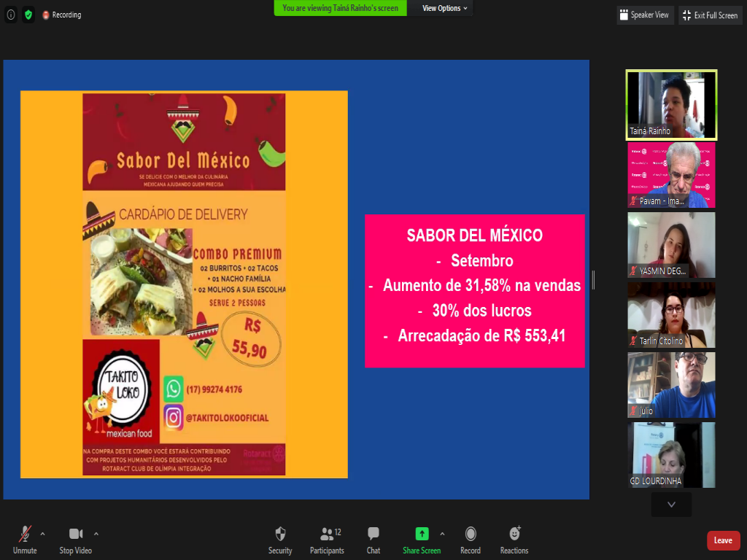Open the Security shield icon

pos(280,534)
